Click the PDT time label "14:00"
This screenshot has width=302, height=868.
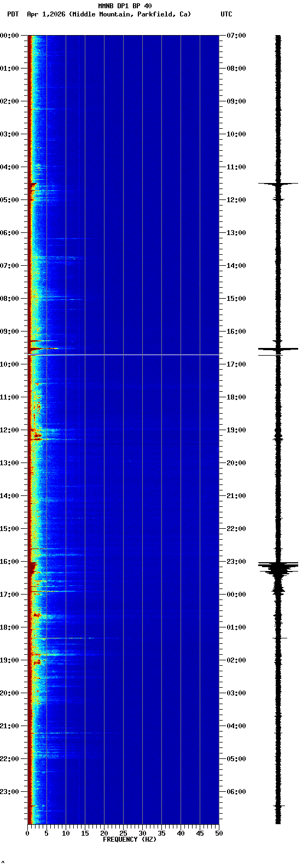[x=9, y=496]
